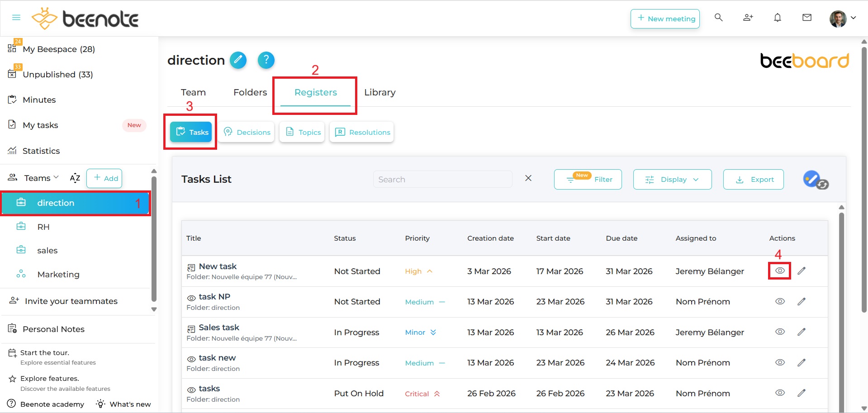Switch to the Registers tab
The width and height of the screenshot is (868, 413).
tap(315, 92)
